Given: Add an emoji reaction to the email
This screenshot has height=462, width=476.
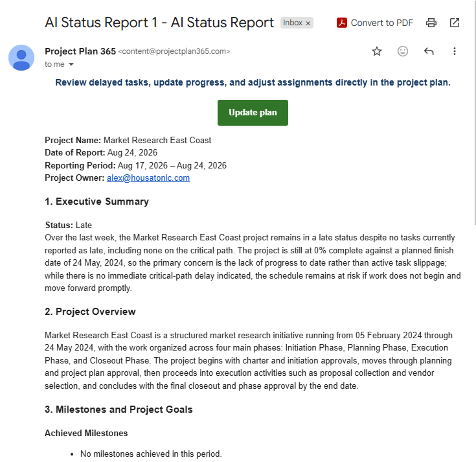Looking at the screenshot, I should pos(403,51).
